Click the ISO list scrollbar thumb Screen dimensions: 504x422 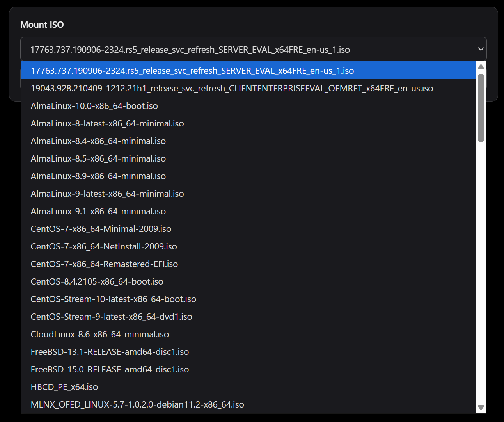[481, 108]
